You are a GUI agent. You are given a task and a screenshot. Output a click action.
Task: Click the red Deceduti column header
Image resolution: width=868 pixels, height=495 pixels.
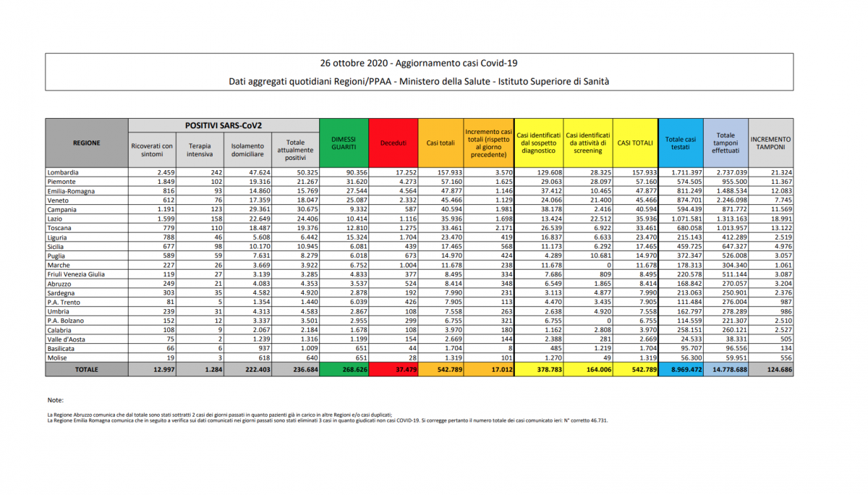click(393, 143)
